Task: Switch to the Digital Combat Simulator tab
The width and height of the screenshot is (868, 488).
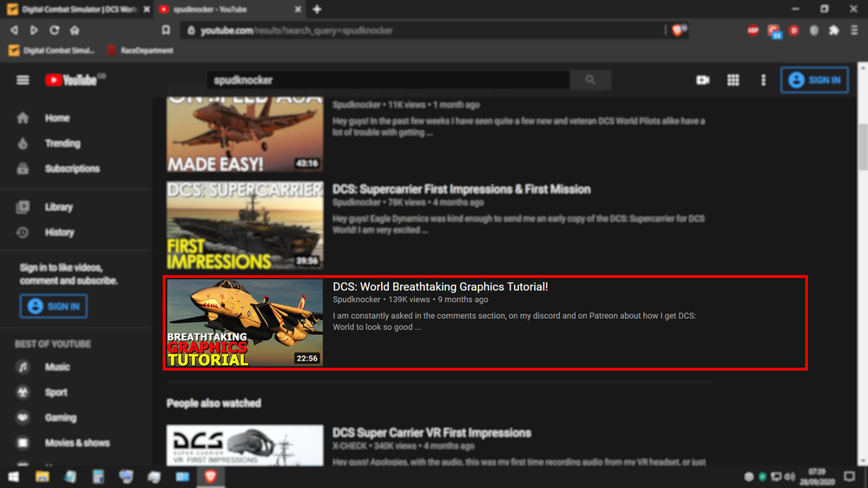Action: tap(77, 10)
